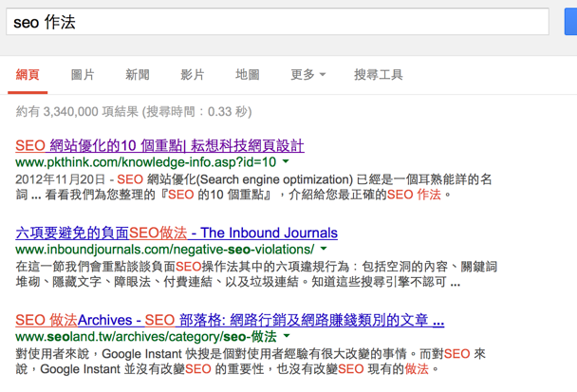Switch to the 圖片 tab
The image size is (577, 392).
(x=83, y=75)
